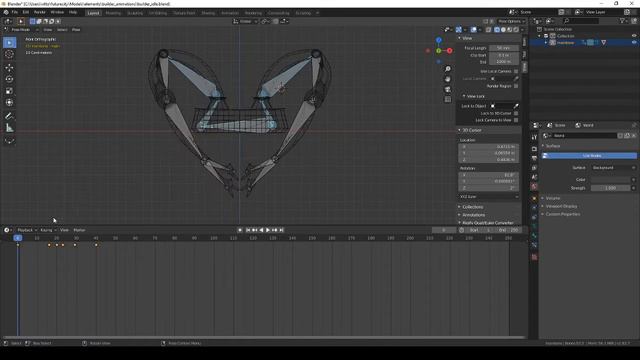
Task: Select the Scale tool
Action: point(10,91)
